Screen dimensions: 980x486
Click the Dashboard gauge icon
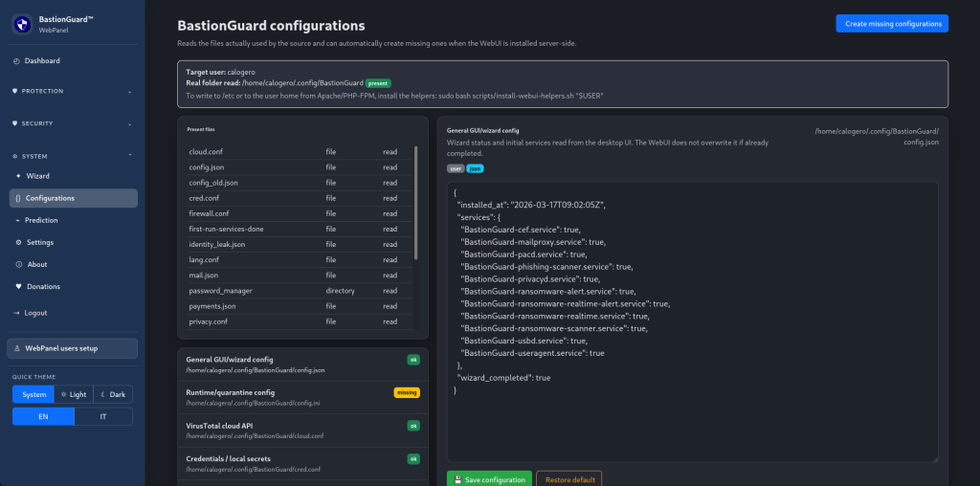click(x=16, y=61)
